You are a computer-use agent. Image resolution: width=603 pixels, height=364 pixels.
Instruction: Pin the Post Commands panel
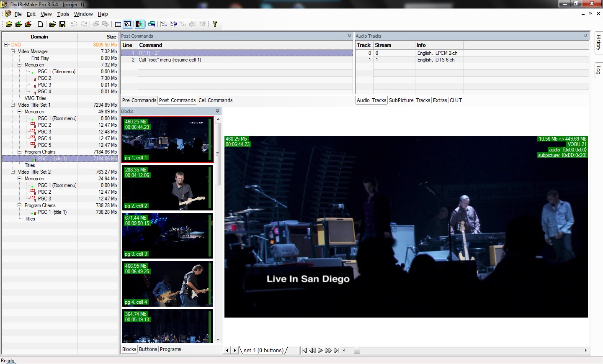coord(349,36)
